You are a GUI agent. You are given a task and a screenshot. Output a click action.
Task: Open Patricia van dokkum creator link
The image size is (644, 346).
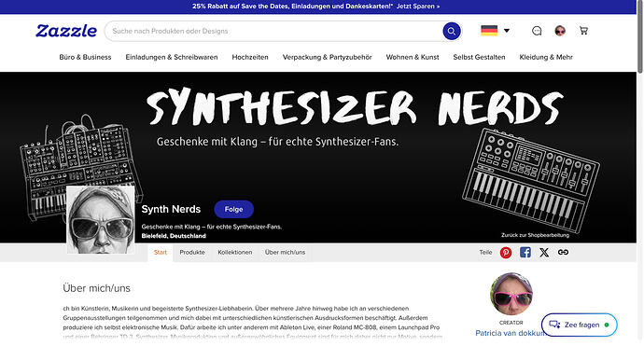tap(511, 333)
